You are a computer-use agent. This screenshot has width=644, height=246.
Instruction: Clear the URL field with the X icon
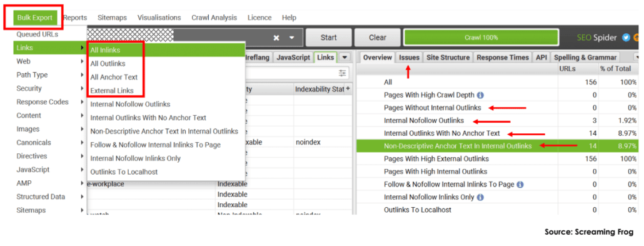(277, 38)
